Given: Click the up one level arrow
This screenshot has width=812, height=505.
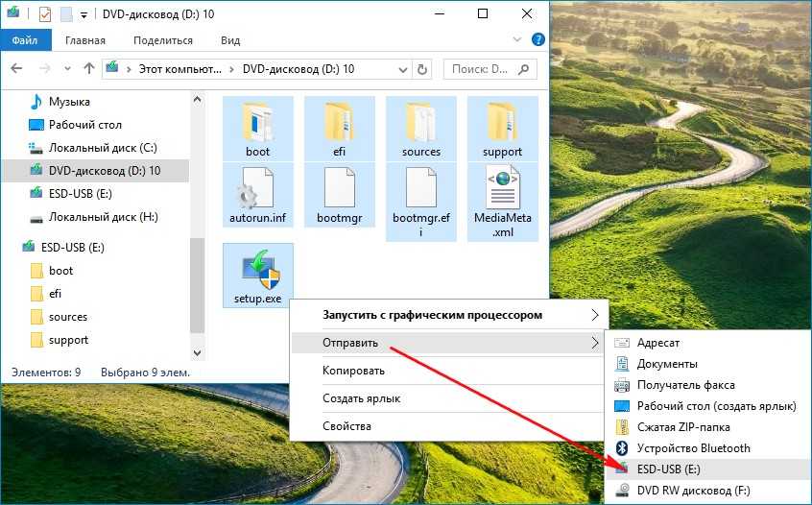Looking at the screenshot, I should (x=89, y=69).
